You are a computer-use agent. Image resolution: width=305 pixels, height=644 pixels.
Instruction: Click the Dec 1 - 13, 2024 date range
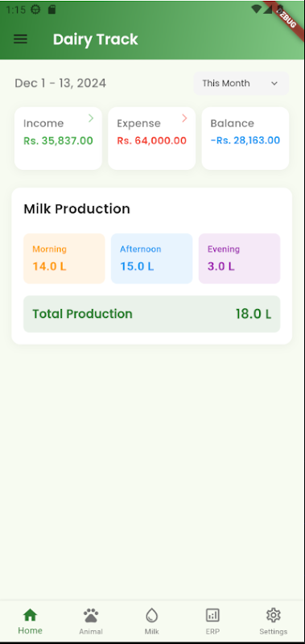coord(60,84)
